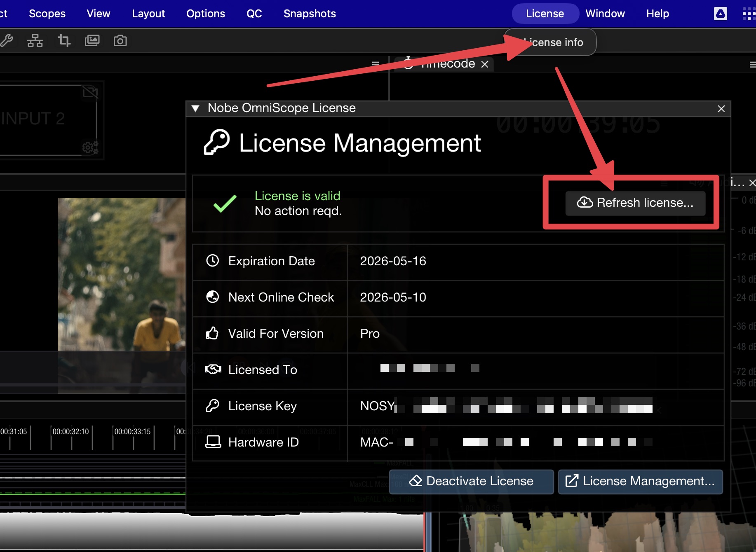Open the apps grid in the menu bar
Screen dimensions: 756x552
pyautogui.click(x=748, y=13)
